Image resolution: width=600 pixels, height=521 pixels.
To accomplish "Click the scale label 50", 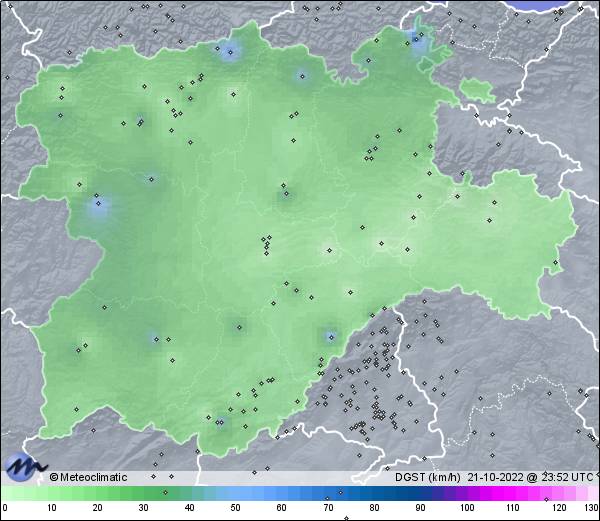I will [x=235, y=508].
